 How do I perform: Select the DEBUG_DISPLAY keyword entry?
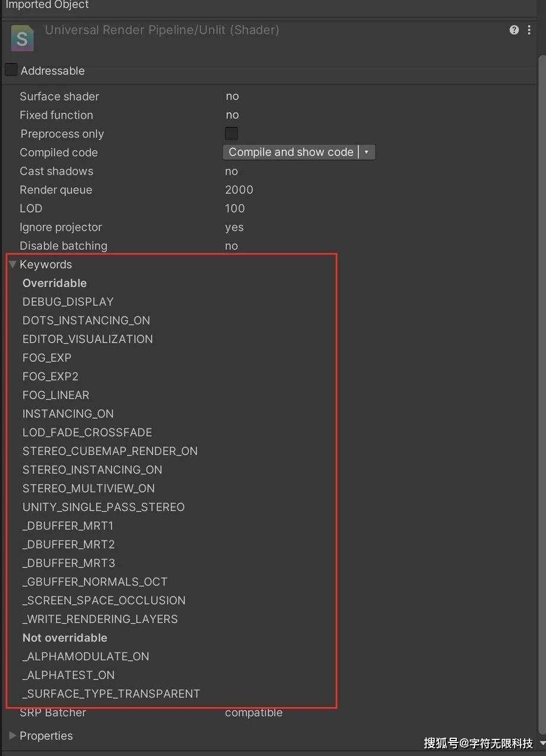pos(67,301)
